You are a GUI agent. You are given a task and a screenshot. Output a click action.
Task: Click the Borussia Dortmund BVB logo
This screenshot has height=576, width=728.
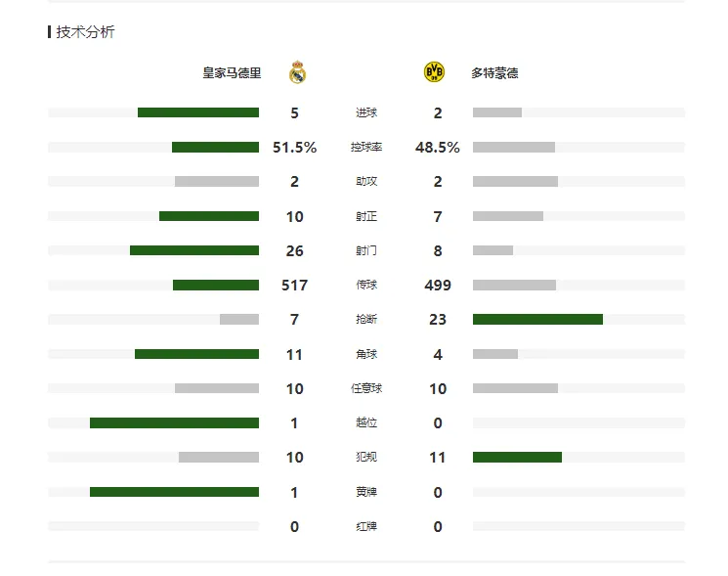434,72
